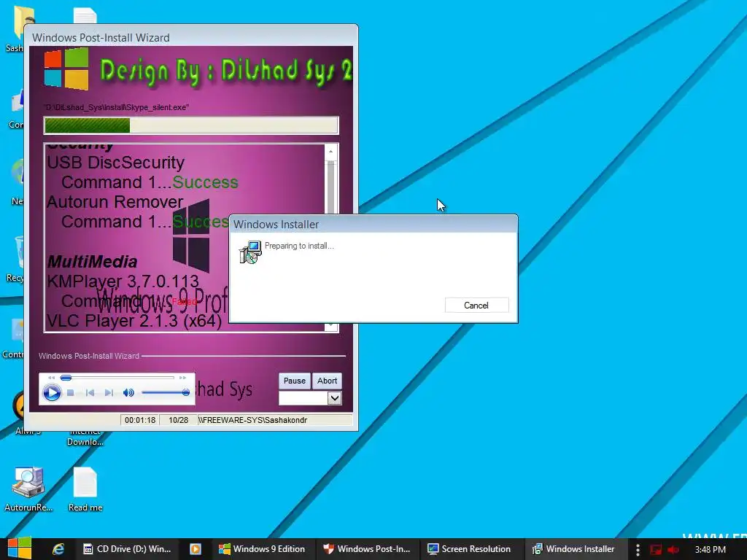Click the media player seek bar

pyautogui.click(x=117, y=378)
